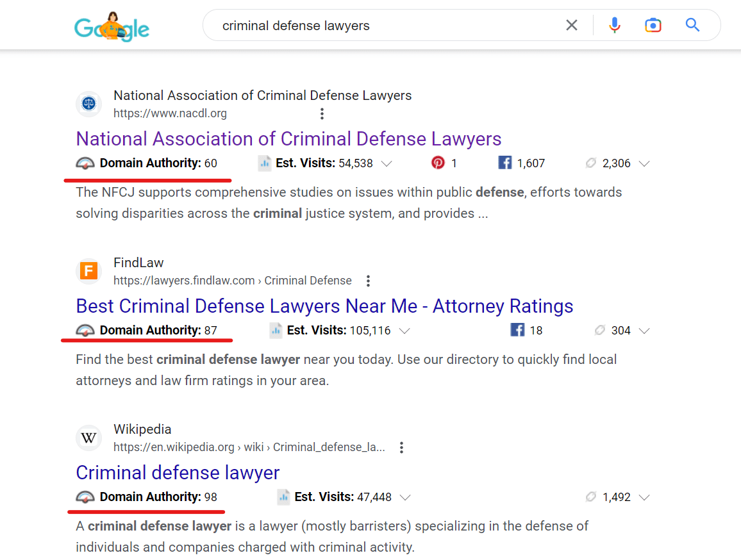Image resolution: width=741 pixels, height=560 pixels.
Task: Open Criminal defense lawyer Wikipedia link
Action: (x=178, y=473)
